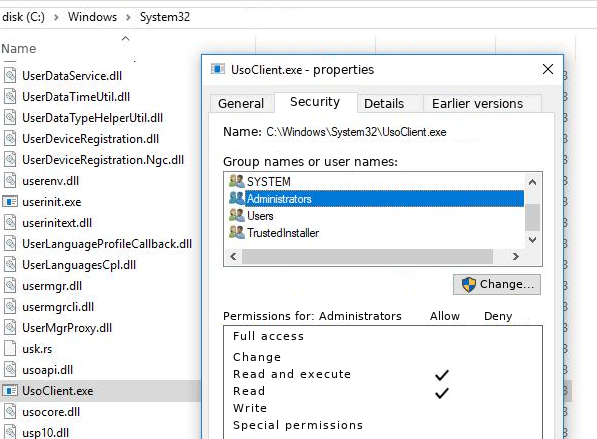Select the Security tab

[315, 102]
